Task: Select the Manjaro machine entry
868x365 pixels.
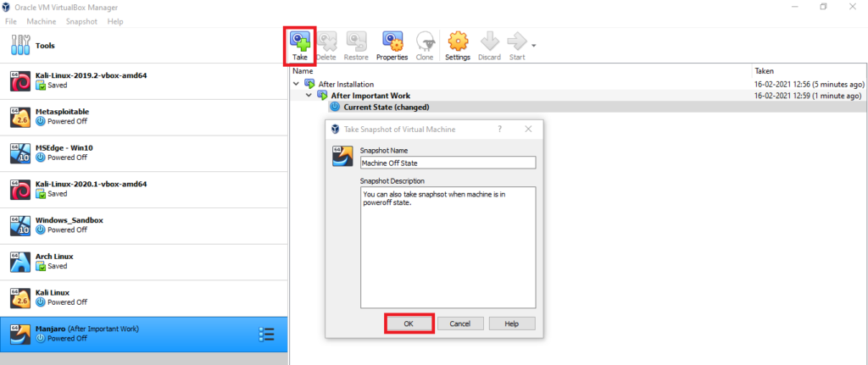Action: [x=143, y=334]
